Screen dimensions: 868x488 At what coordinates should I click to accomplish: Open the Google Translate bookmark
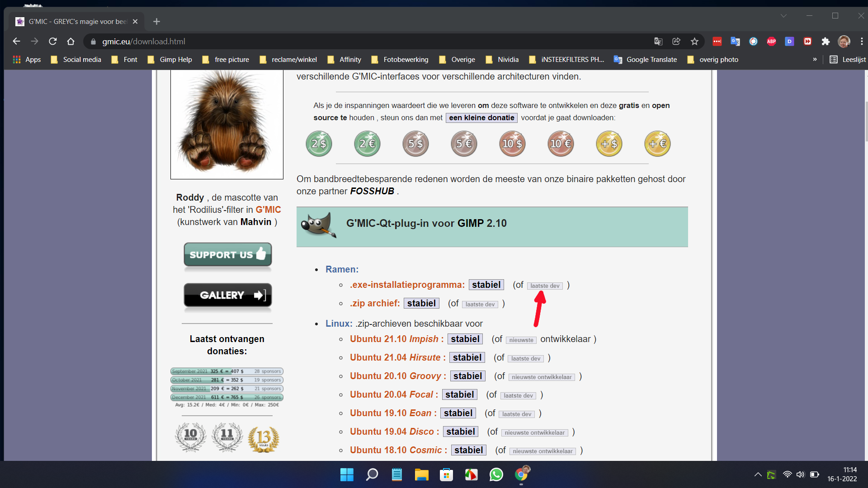pyautogui.click(x=645, y=59)
